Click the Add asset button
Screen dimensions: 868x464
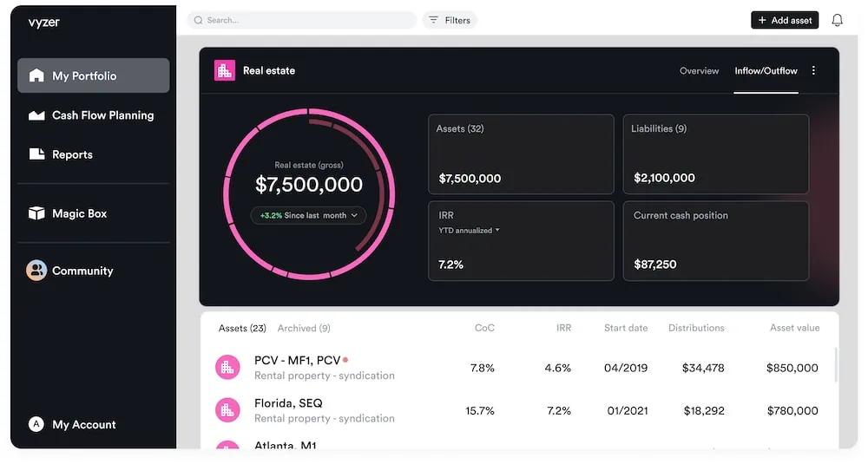(784, 20)
